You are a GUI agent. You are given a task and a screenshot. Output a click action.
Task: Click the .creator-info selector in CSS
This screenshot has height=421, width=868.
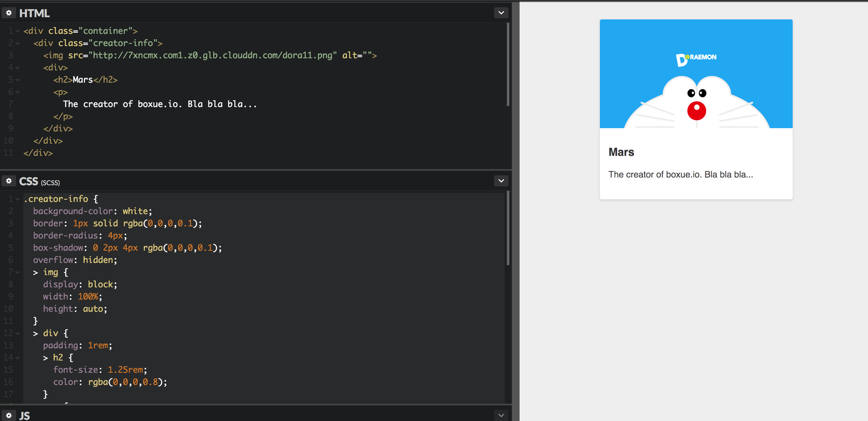pos(56,199)
